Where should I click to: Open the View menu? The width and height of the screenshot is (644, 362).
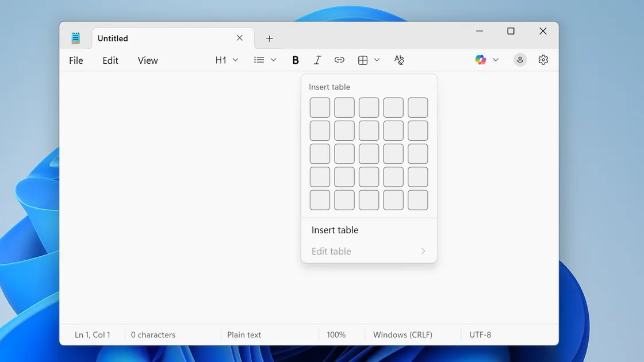coord(147,60)
